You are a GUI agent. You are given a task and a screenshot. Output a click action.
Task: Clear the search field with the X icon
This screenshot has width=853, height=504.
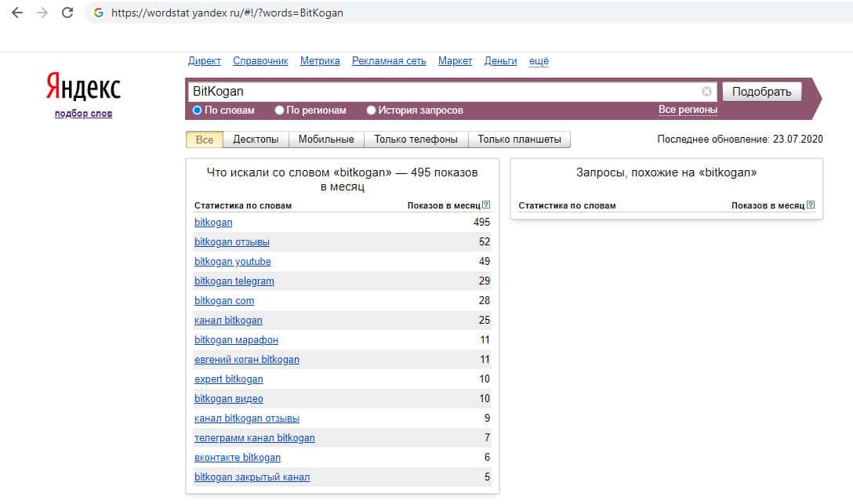pyautogui.click(x=706, y=91)
